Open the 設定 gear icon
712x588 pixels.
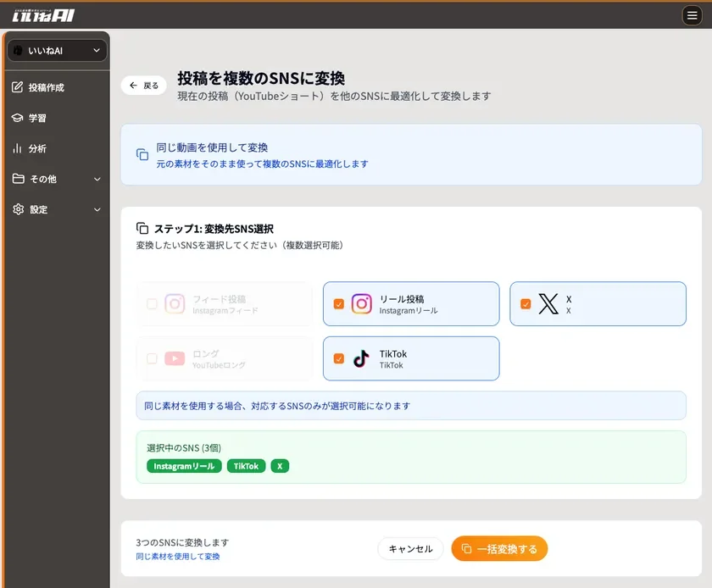19,209
